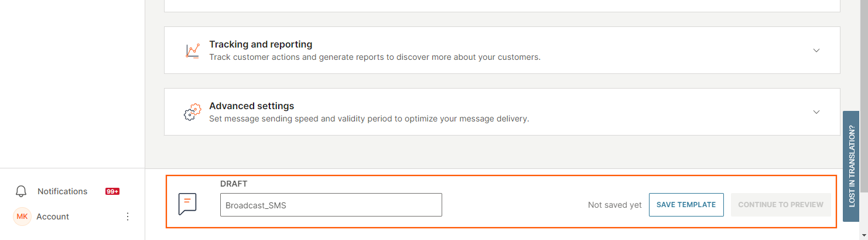The width and height of the screenshot is (868, 240).
Task: Click the scrollbar down arrow
Action: [x=864, y=235]
